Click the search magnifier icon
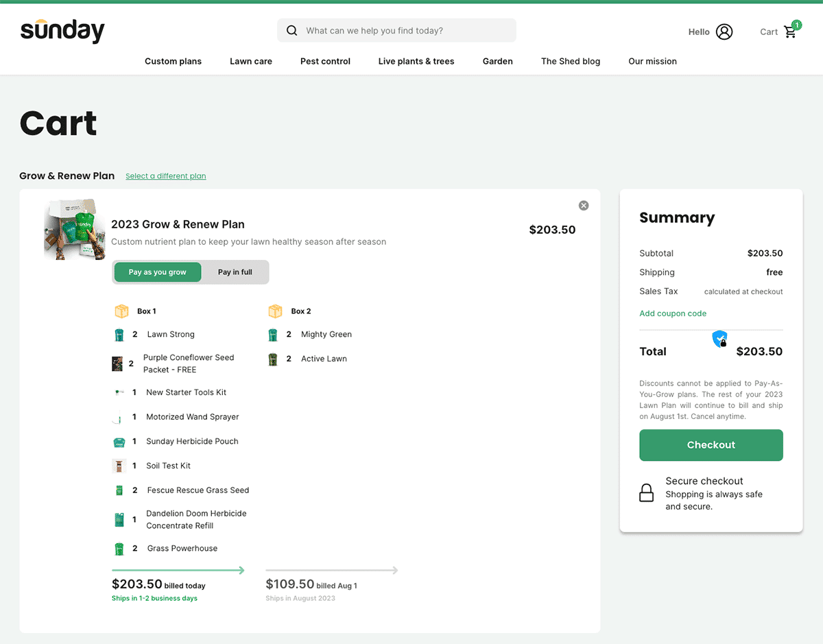Screen dimensions: 823x644 292,30
